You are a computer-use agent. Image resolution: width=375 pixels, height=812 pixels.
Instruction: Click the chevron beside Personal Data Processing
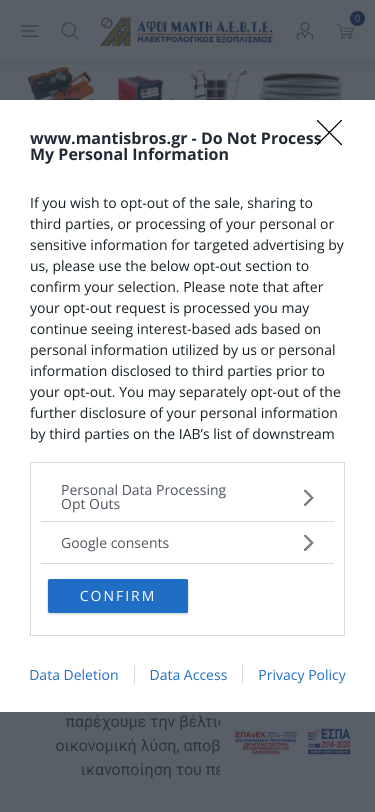pyautogui.click(x=309, y=498)
